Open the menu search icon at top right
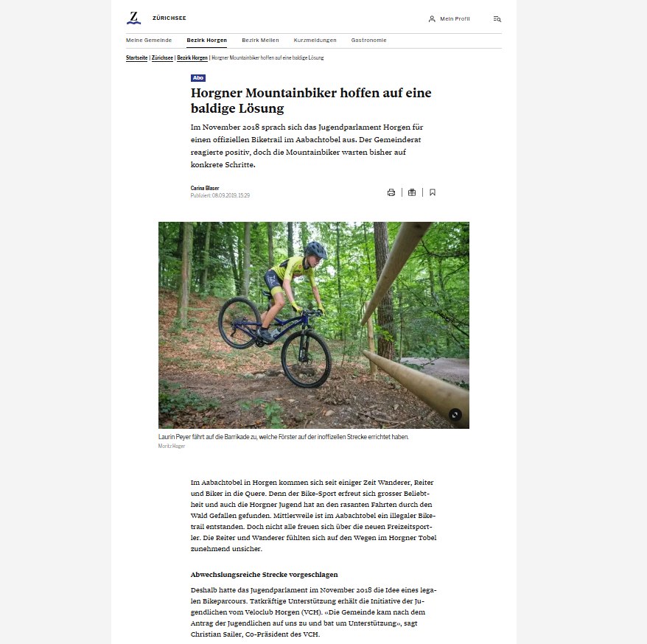The width and height of the screenshot is (647, 644). tap(497, 18)
